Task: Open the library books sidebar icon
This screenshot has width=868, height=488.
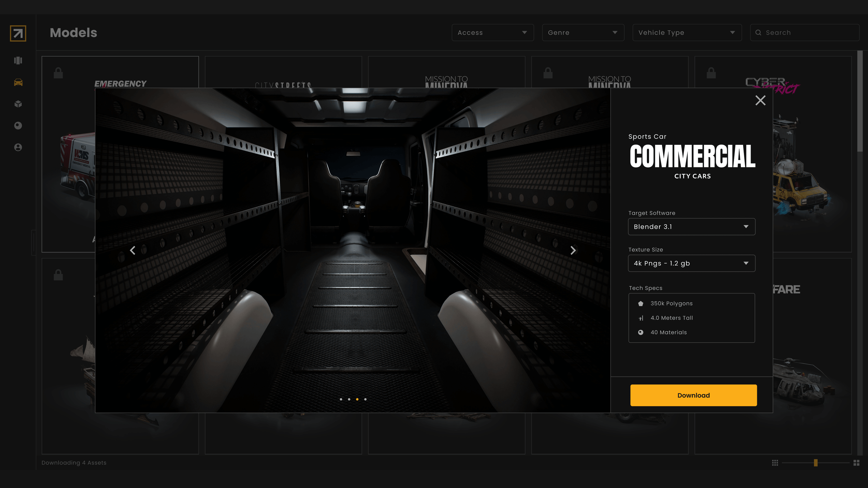Action: [18, 61]
